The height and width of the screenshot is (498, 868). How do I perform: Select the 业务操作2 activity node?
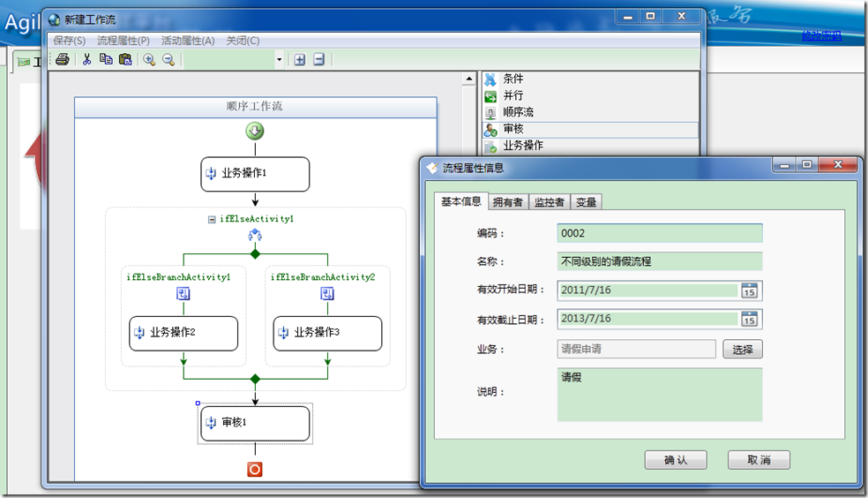coord(183,334)
